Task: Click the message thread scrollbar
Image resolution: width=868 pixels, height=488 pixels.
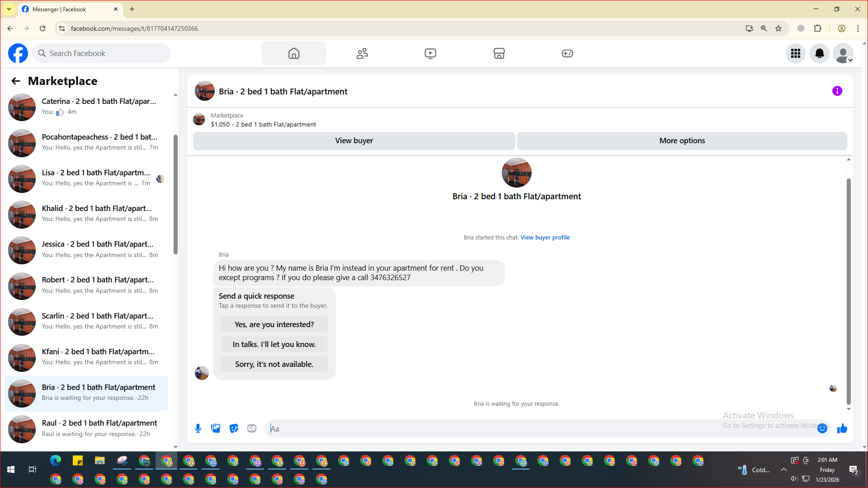Action: tap(849, 291)
